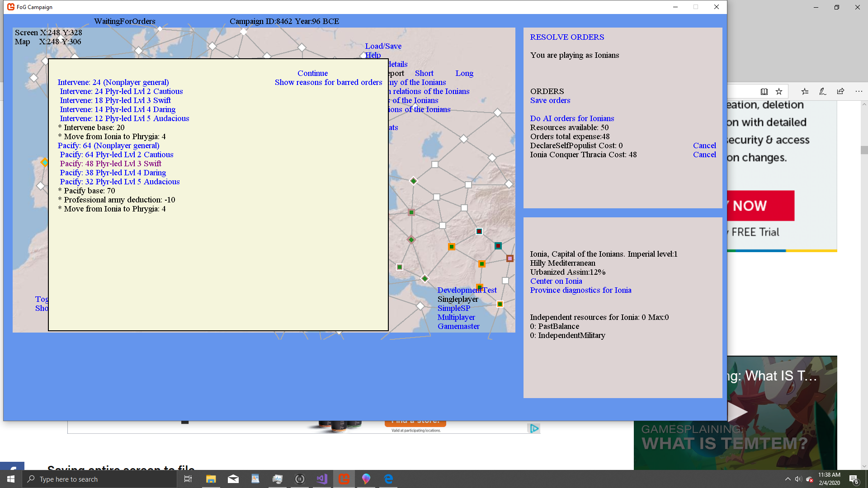Open Visual Studio from taskbar
868x488 pixels.
pyautogui.click(x=322, y=479)
